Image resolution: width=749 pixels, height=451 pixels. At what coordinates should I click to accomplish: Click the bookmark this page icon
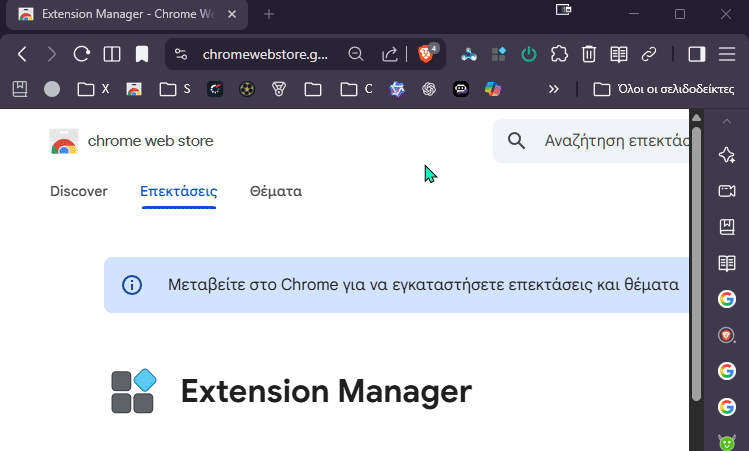point(142,54)
